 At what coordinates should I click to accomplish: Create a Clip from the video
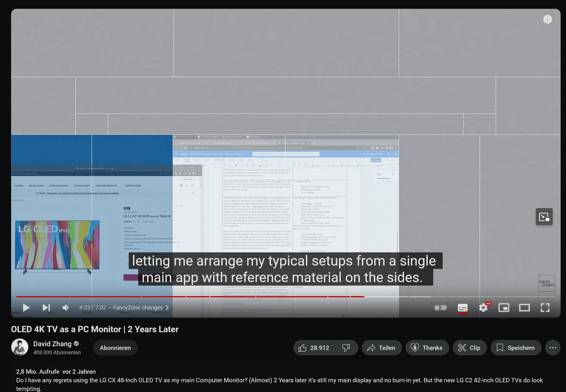coord(470,348)
